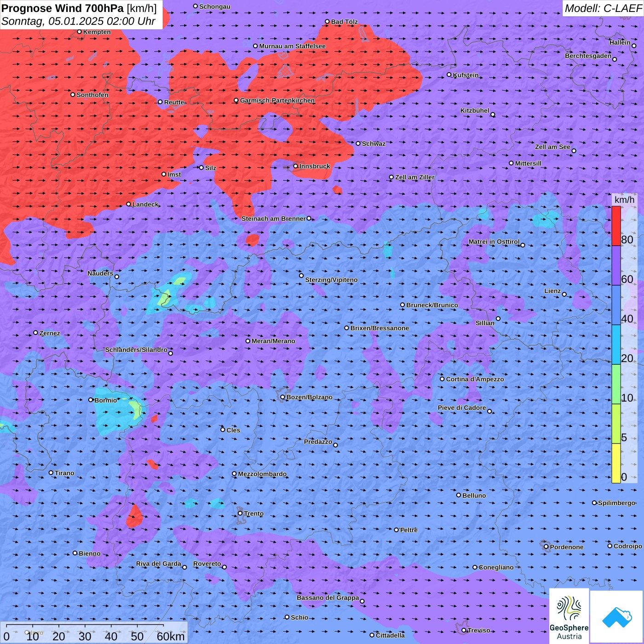The width and height of the screenshot is (644, 644).
Task: Select the 'Sonthofen' text label
Action: click(92, 95)
